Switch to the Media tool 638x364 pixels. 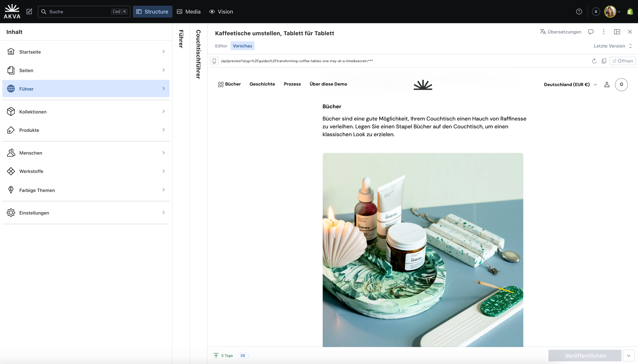point(189,11)
